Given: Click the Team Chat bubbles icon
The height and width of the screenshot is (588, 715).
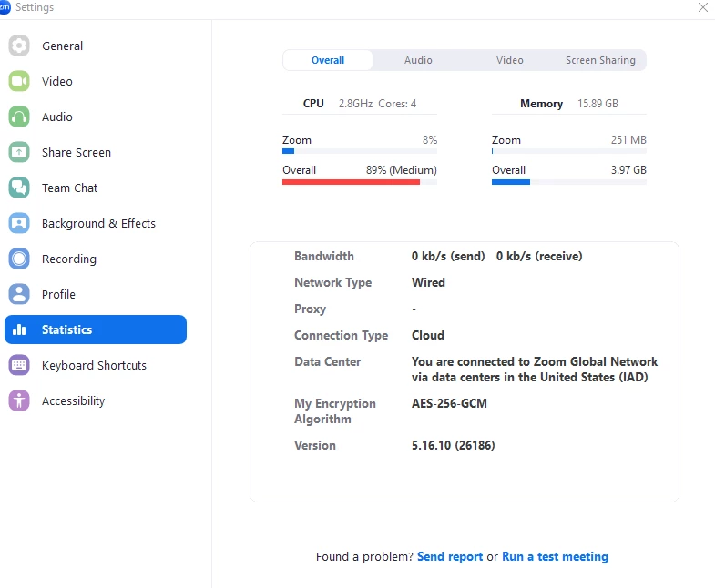Looking at the screenshot, I should coord(19,188).
